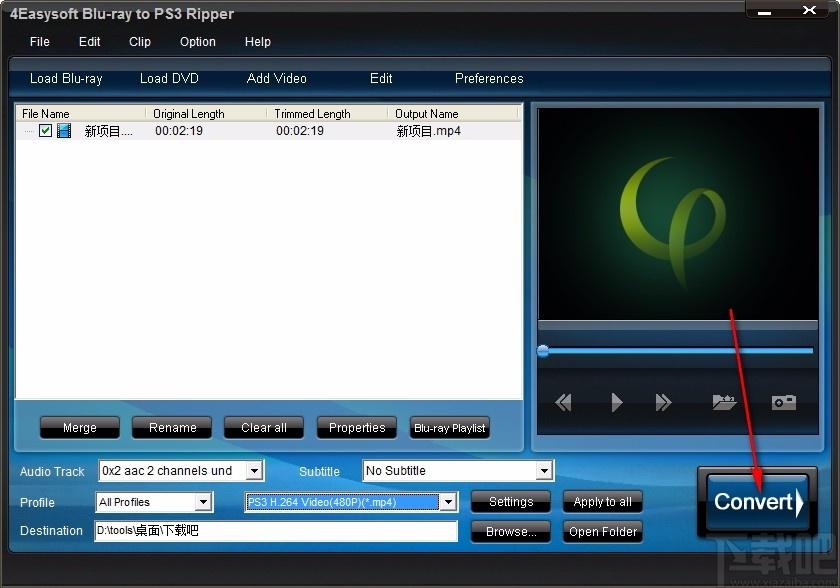Click the File Name column header

pyautogui.click(x=80, y=114)
